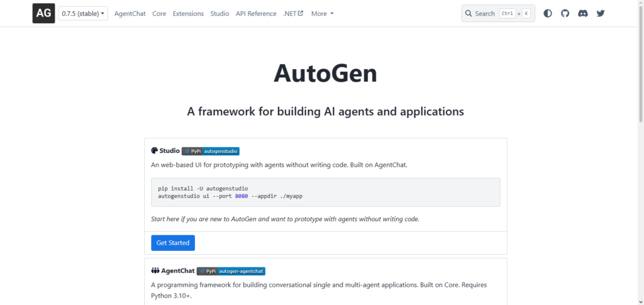Open the Extensions navigation item

[188, 14]
